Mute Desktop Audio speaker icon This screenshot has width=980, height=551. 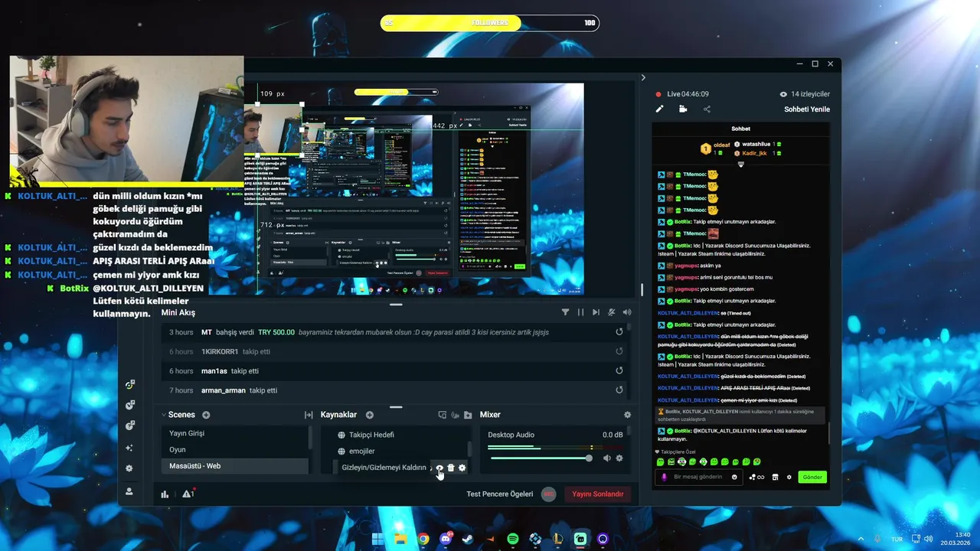pos(606,458)
